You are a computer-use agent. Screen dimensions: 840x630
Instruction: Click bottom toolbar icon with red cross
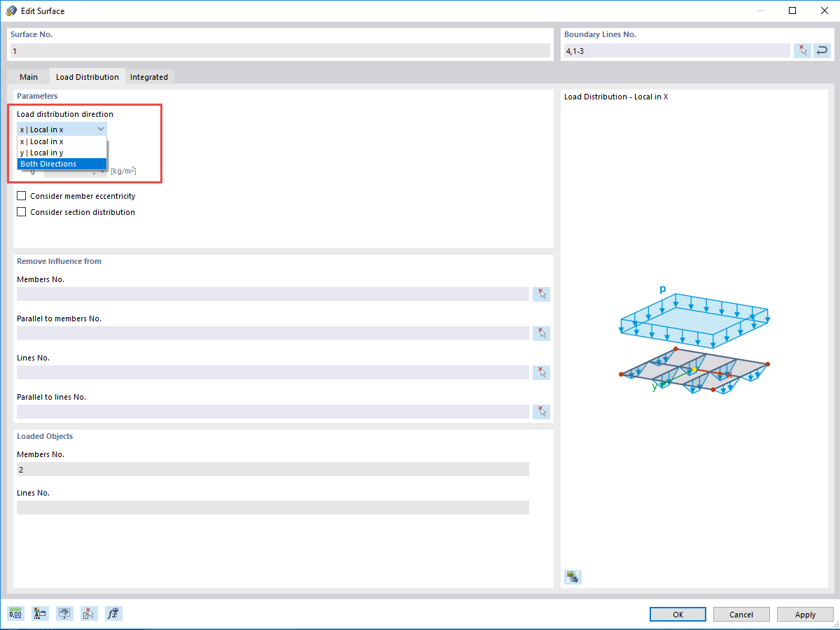click(89, 614)
